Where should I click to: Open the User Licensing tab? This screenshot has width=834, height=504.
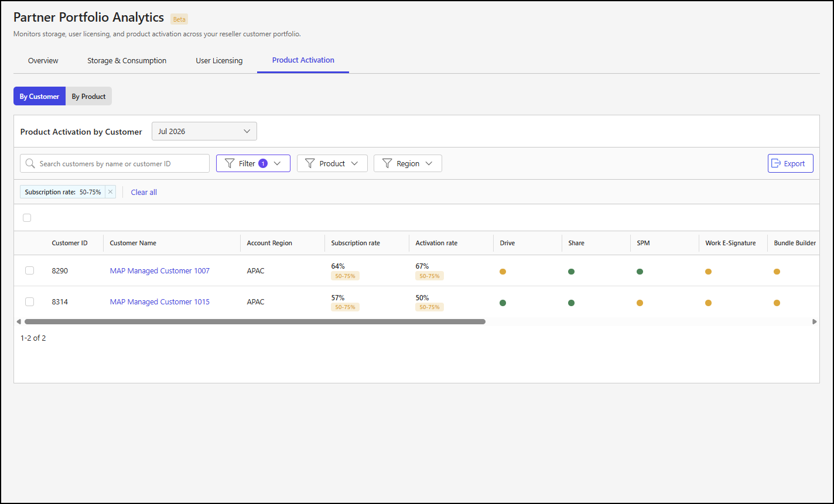[x=219, y=60]
